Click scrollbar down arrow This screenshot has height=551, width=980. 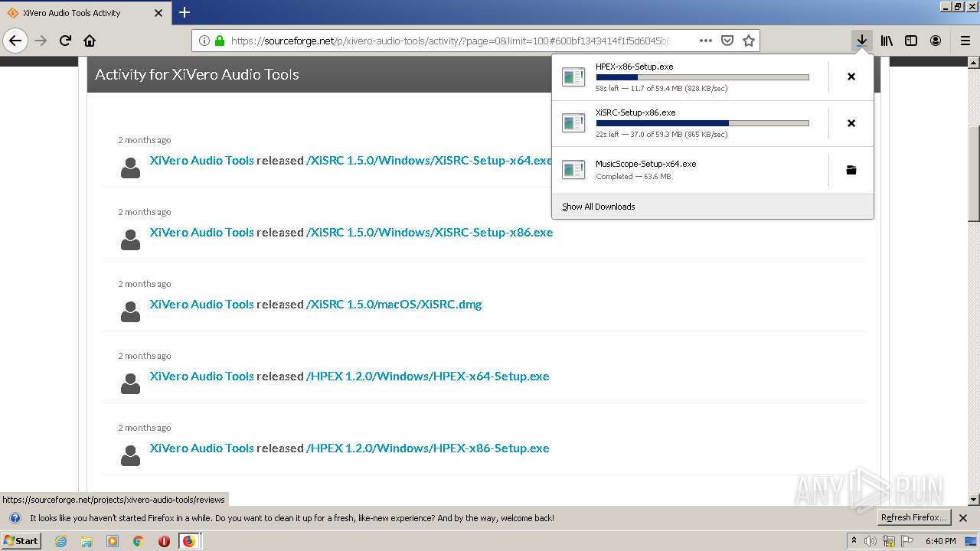point(974,500)
